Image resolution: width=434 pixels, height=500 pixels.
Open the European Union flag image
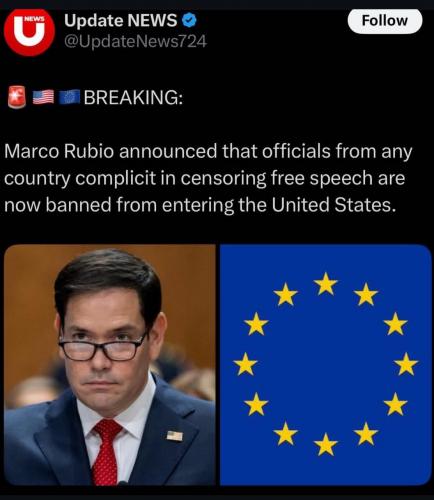[x=326, y=365]
